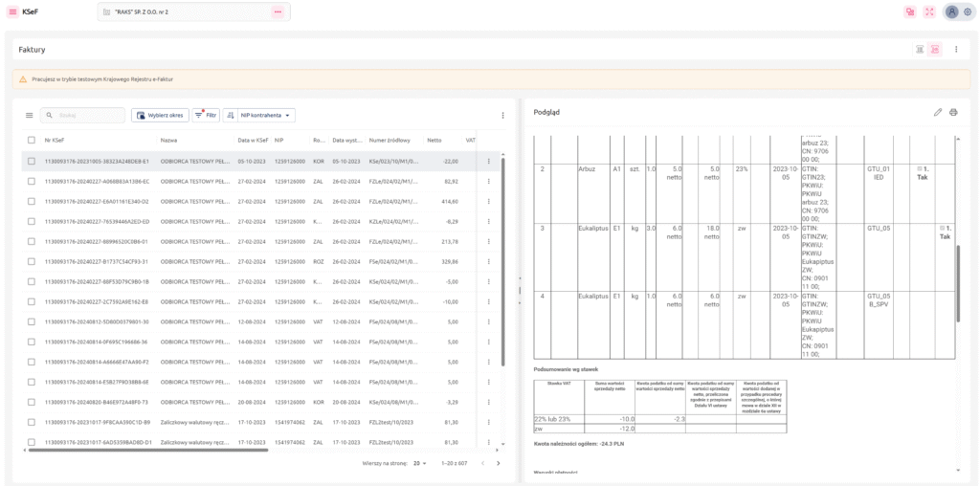Screen dimensions: 980x486
Task: Click the pencil edit icon in Podgląd
Action: coord(938,112)
